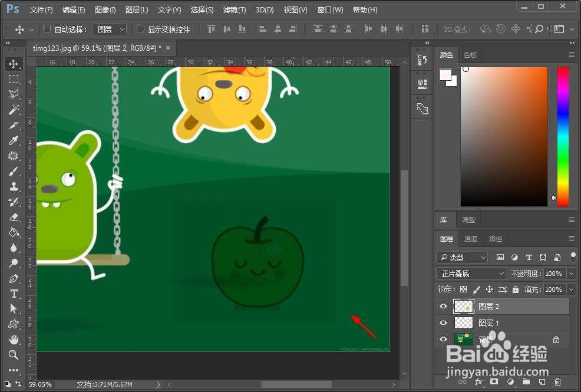Select the Hand tool

click(14, 340)
